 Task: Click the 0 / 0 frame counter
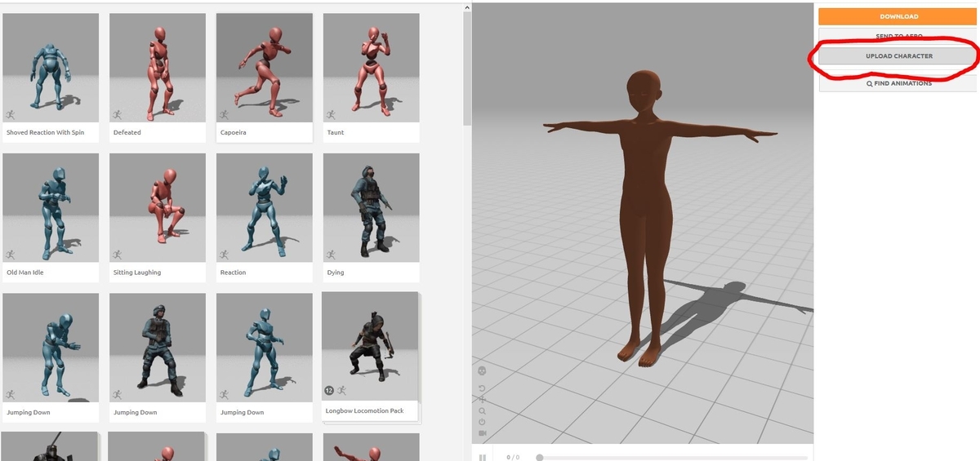[x=513, y=458]
